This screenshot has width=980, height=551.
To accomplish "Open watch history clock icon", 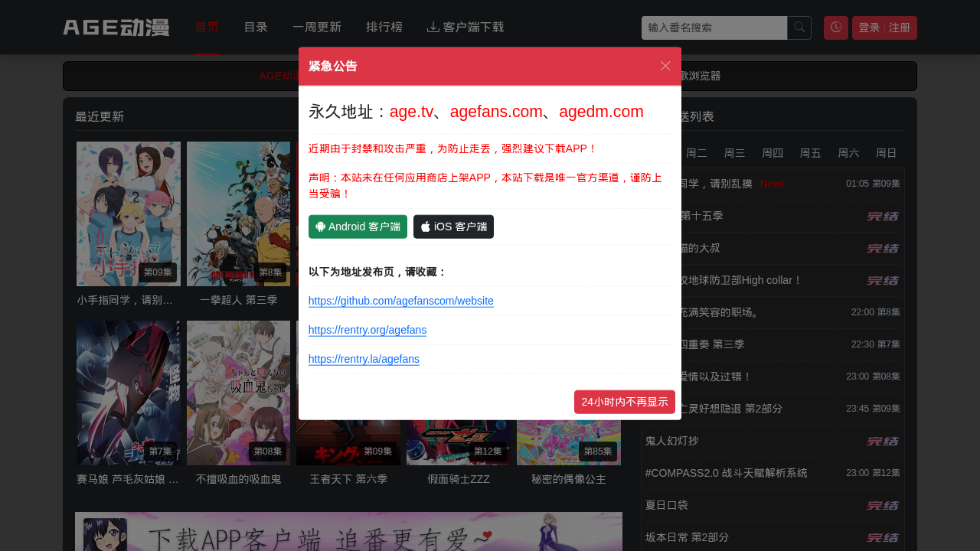I will [x=835, y=28].
